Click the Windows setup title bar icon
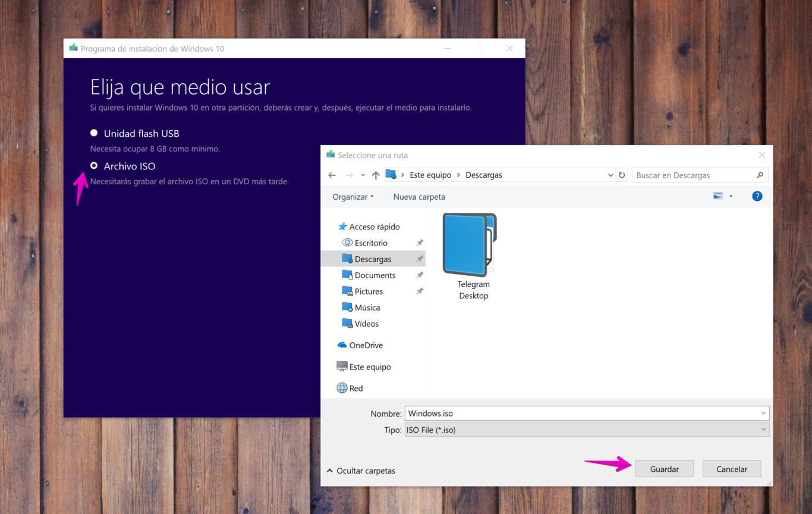Screen dimensions: 812x514 pyautogui.click(x=73, y=48)
